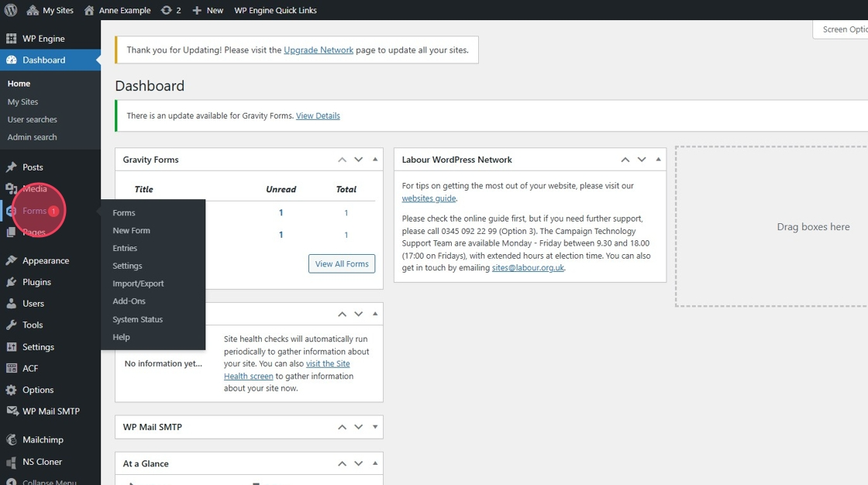Click the New plus icon in admin bar
The height and width of the screenshot is (485, 868).
pos(197,10)
